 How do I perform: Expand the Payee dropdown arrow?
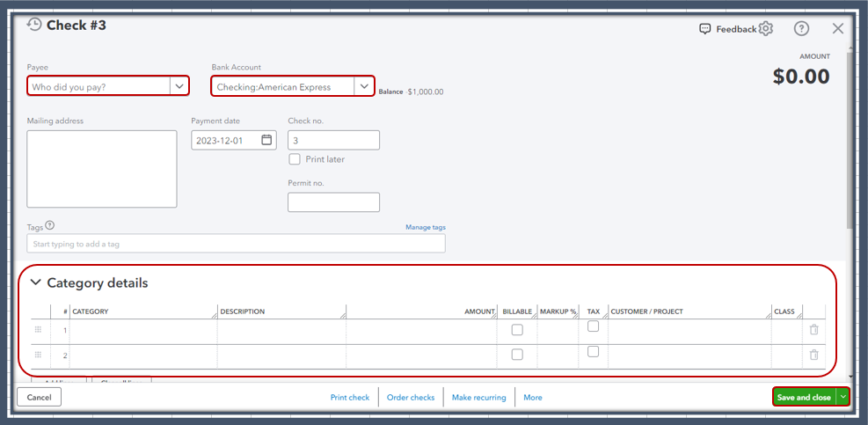point(179,86)
